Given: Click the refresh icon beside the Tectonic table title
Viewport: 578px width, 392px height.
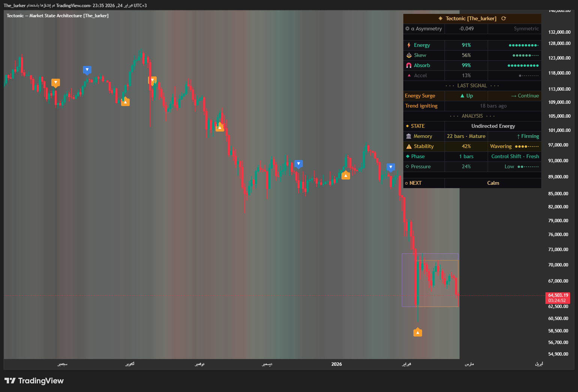Looking at the screenshot, I should pos(503,18).
